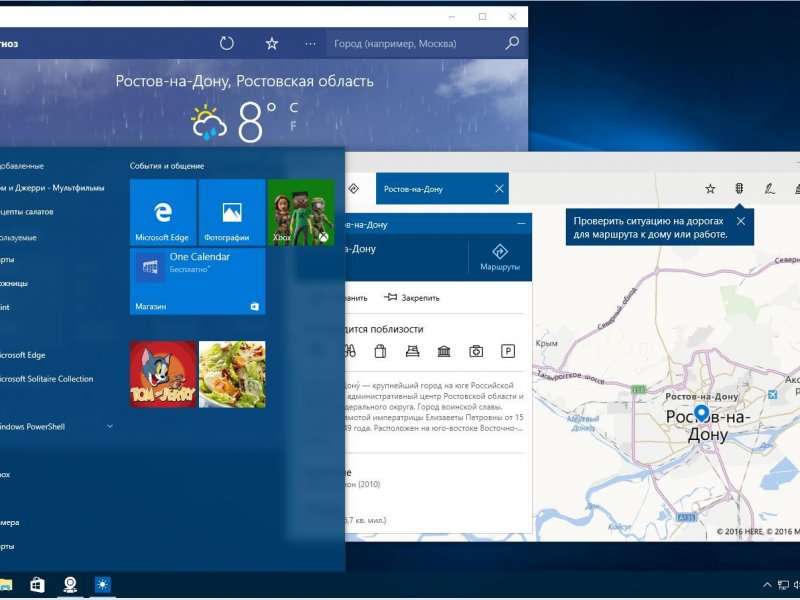Open the directions icon in Maps toolbar
800x600 pixels.
click(x=353, y=189)
